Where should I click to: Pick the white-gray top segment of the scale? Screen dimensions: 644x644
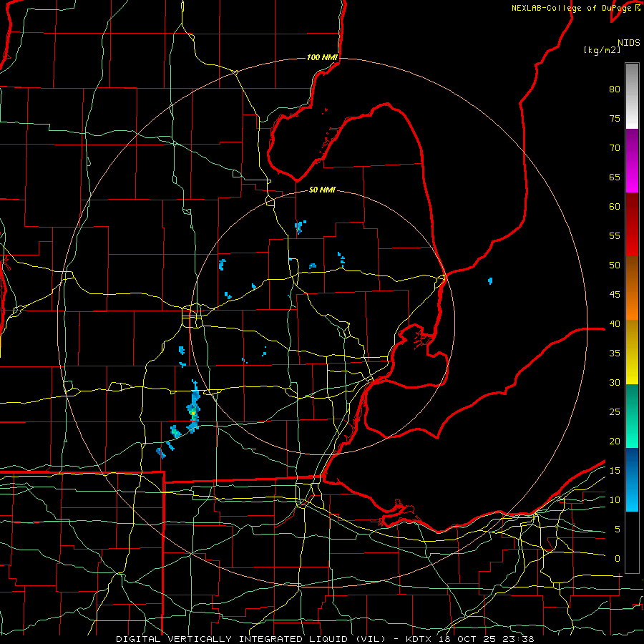(x=632, y=96)
